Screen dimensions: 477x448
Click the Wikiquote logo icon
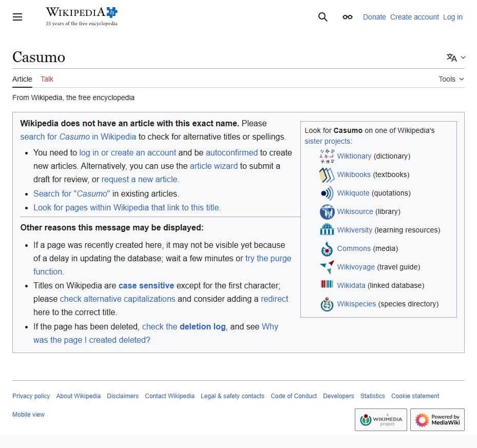[327, 193]
